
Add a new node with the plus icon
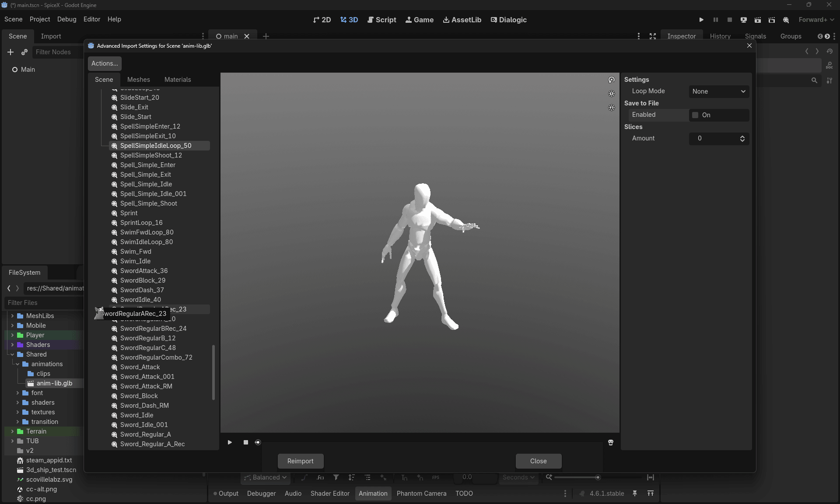[x=10, y=52]
